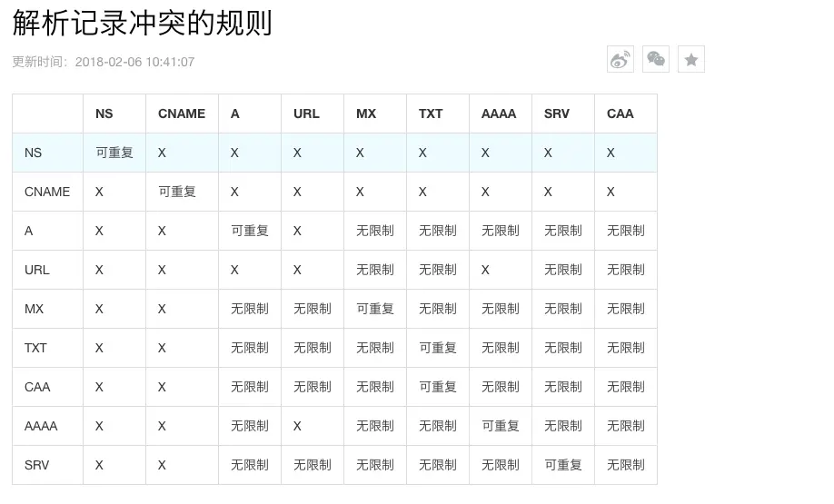Click the MX row label
This screenshot has height=504, width=834.
[x=34, y=309]
